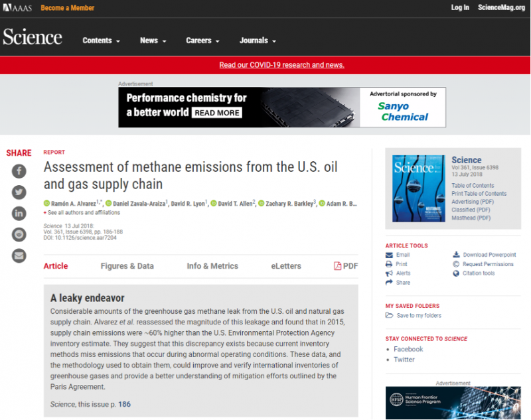Click Ramón A. Alvarez ORCID icon
Screen dimensions: 531x420
tap(46, 204)
